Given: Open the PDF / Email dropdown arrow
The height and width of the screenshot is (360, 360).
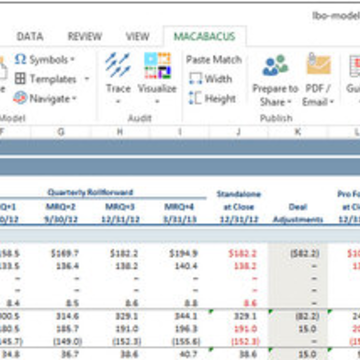Looking at the screenshot, I should coord(331,102).
